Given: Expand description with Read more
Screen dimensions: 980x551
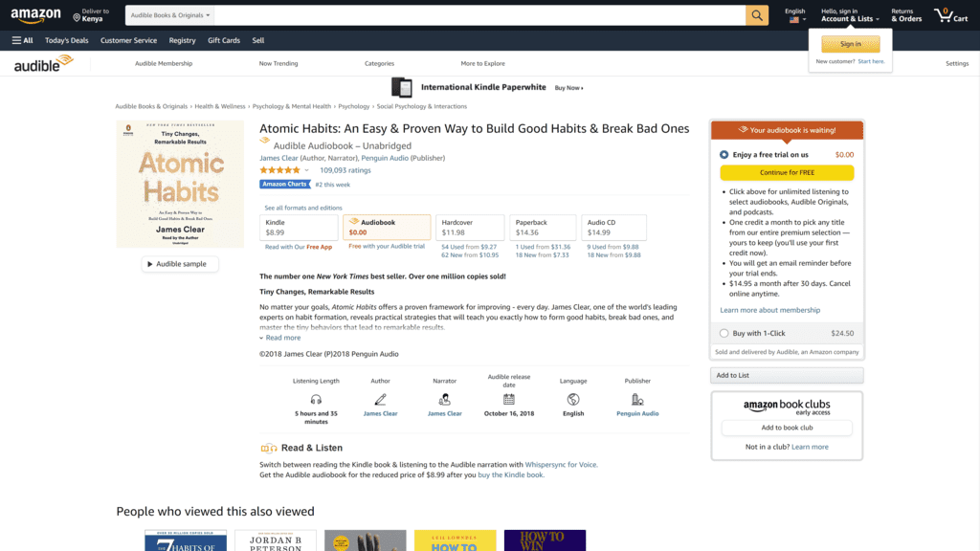Looking at the screenshot, I should (x=280, y=338).
